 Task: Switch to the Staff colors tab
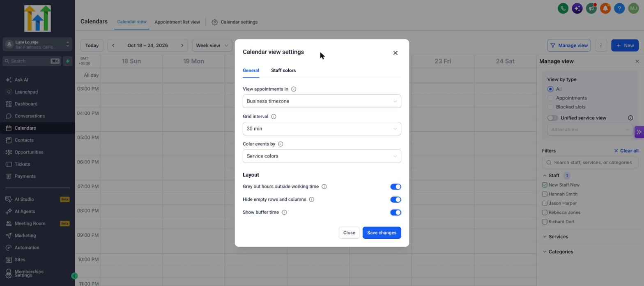click(283, 71)
